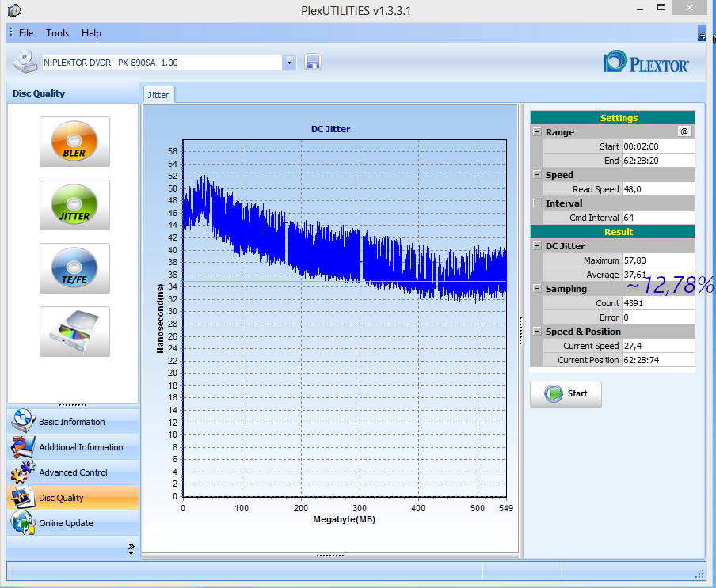Click the Maximum jitter value 57,80
This screenshot has width=716, height=588.
pos(658,260)
